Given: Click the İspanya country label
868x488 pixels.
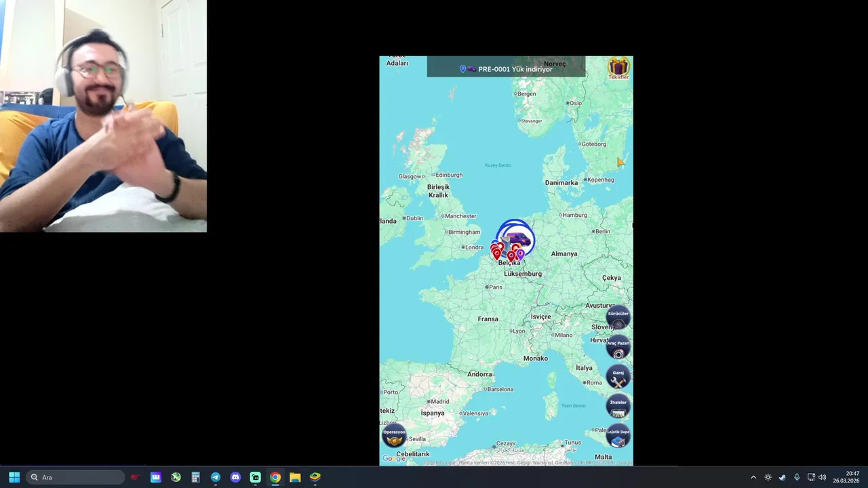Looking at the screenshot, I should tap(433, 413).
